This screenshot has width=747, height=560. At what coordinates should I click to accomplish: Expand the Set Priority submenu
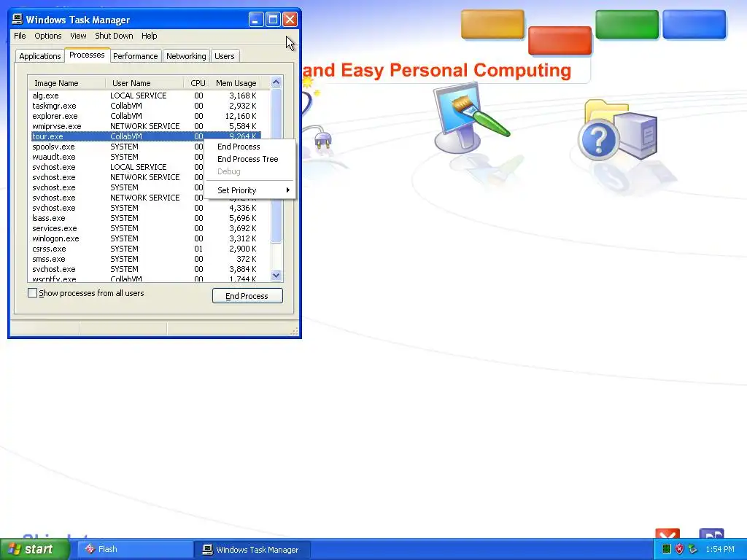(250, 190)
